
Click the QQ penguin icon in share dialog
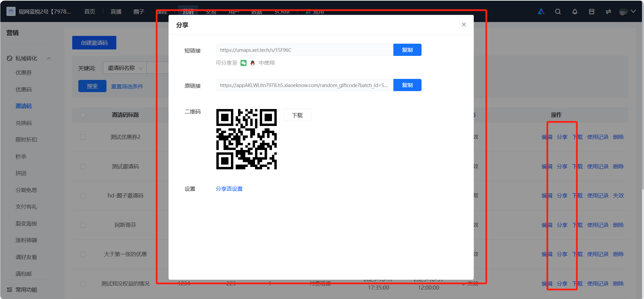[x=253, y=63]
